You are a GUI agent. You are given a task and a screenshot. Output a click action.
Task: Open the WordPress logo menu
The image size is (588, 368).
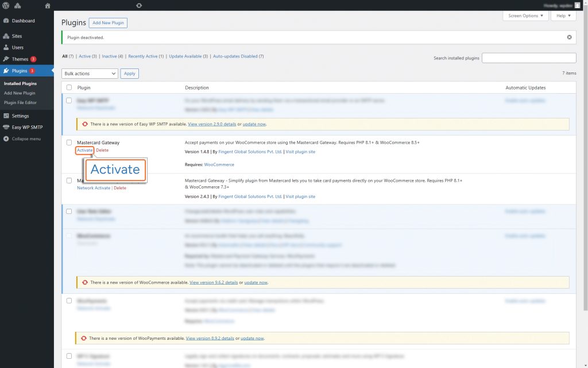(x=6, y=6)
